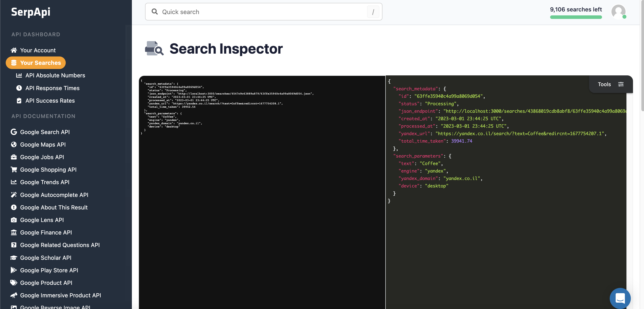This screenshot has width=644, height=309.
Task: Click the API Response Times clock icon
Action: pos(19,88)
